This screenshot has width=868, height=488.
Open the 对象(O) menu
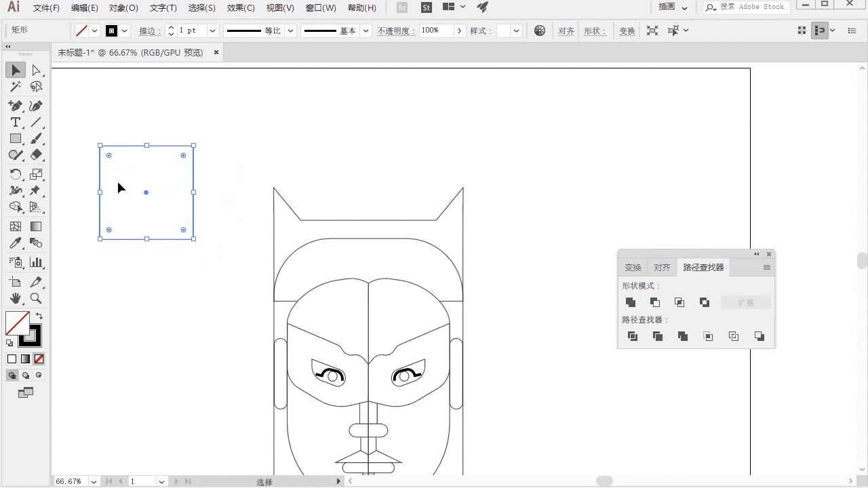click(x=123, y=7)
